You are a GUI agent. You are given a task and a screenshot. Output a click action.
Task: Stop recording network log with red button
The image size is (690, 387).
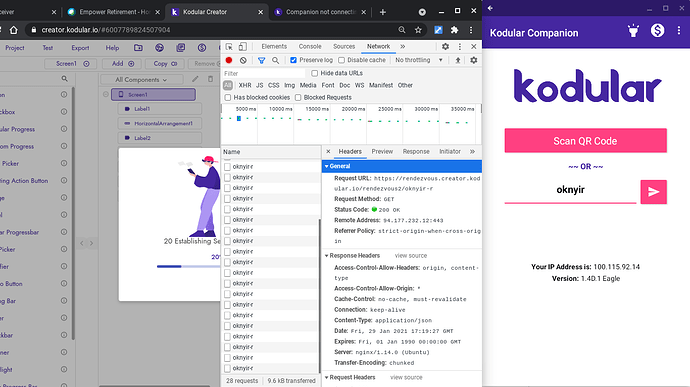229,60
